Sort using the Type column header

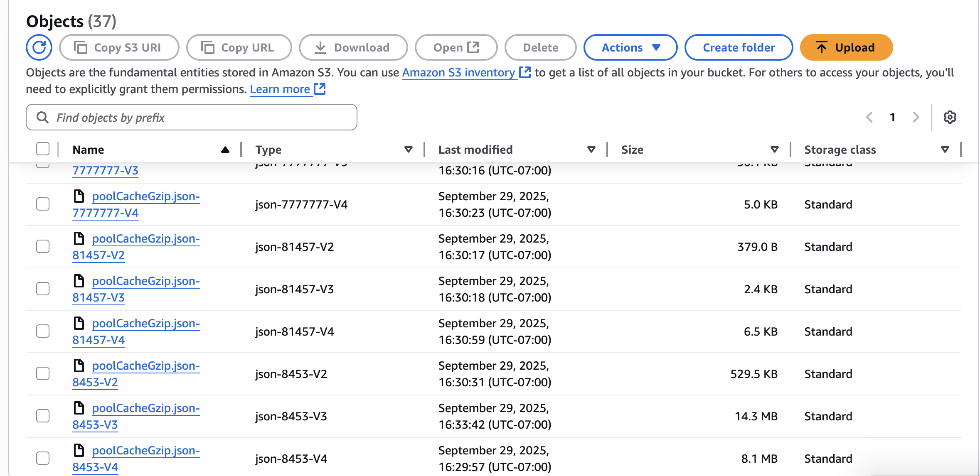pos(268,150)
